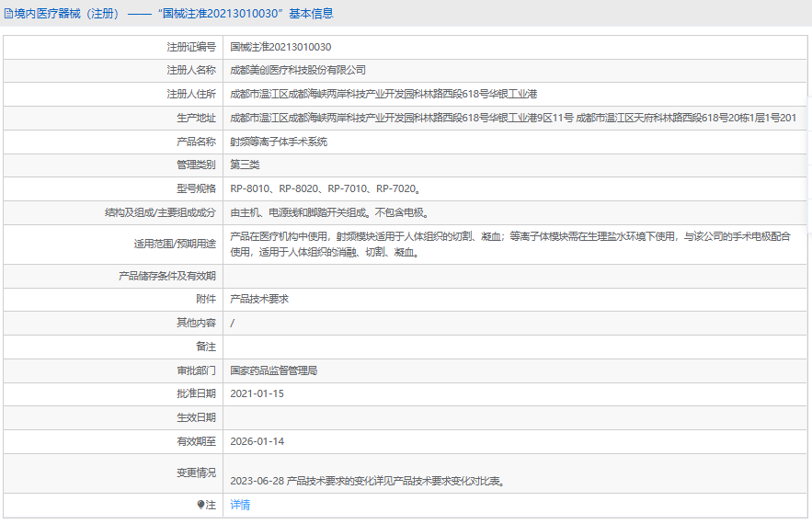The width and height of the screenshot is (812, 524).
Task: Click the model spec RP-8010、RP-8020 value
Action: 326,188
